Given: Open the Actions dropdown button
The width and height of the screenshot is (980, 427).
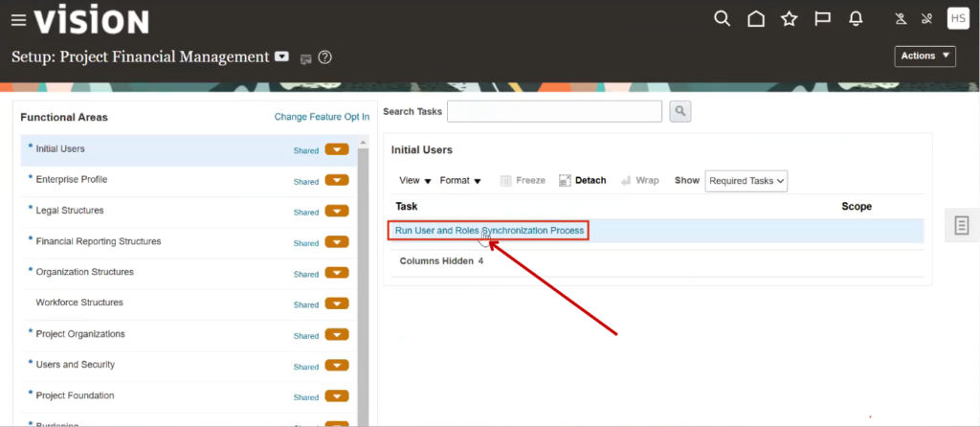Looking at the screenshot, I should pyautogui.click(x=924, y=56).
